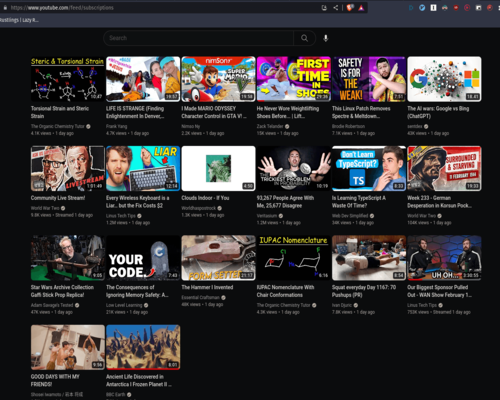The width and height of the screenshot is (500, 400).
Task: Click title '93,267 People Agree With Me'
Action: [285, 202]
